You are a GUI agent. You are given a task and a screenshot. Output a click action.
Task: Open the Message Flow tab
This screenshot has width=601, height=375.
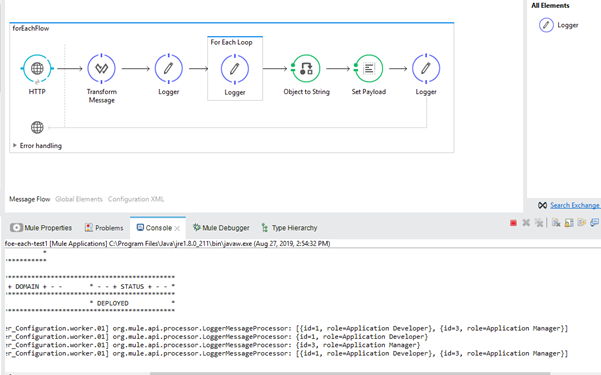click(30, 199)
